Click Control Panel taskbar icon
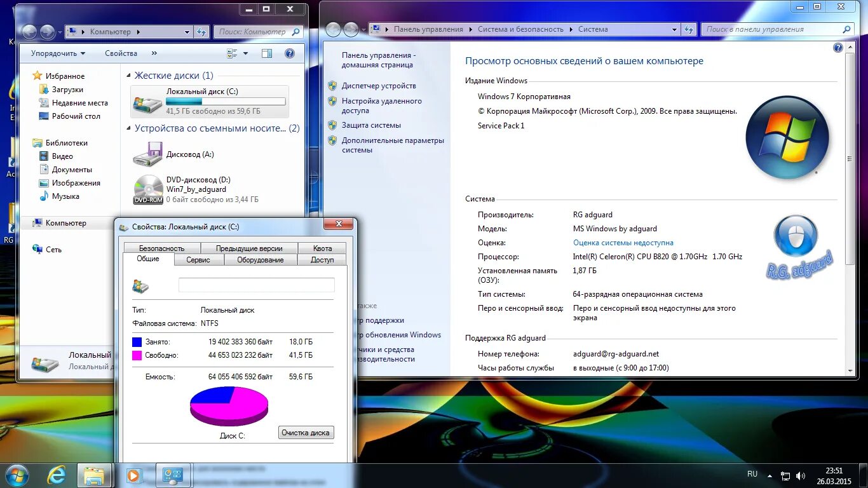 [x=173, y=475]
